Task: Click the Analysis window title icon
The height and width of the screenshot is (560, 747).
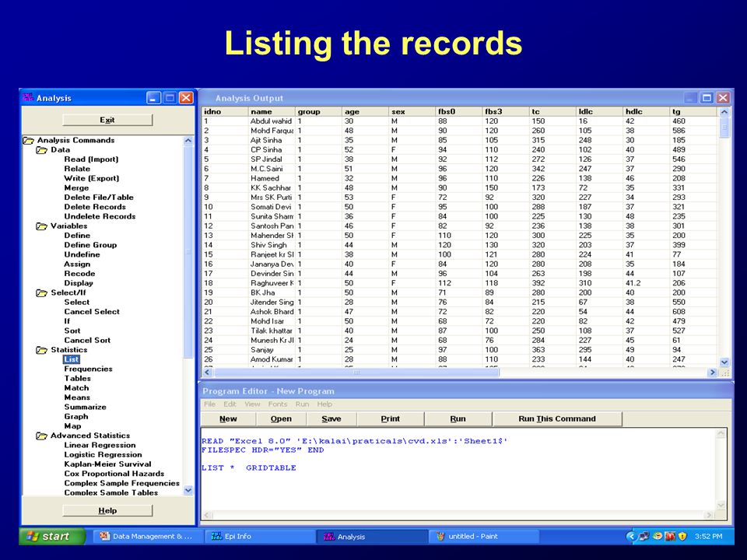Action: (x=28, y=98)
